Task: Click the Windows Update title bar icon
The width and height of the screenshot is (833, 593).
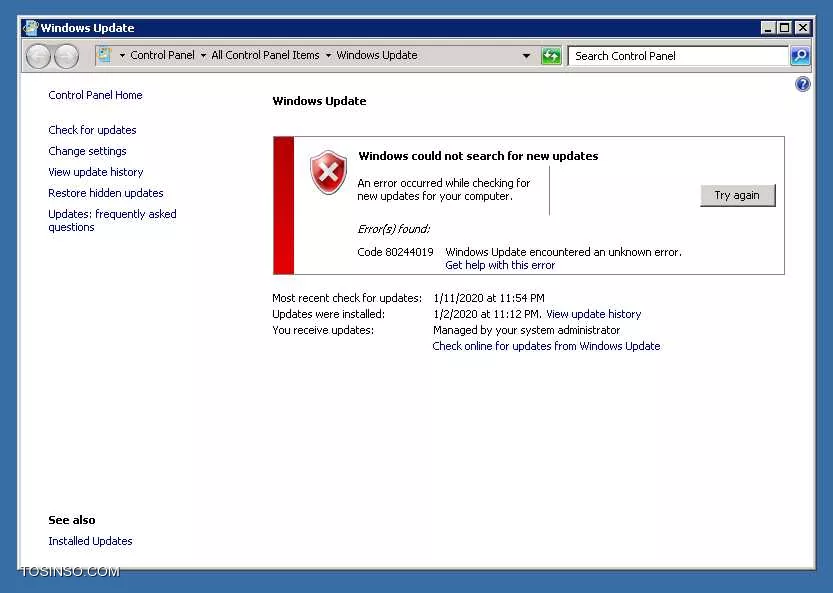Action: 31,27
